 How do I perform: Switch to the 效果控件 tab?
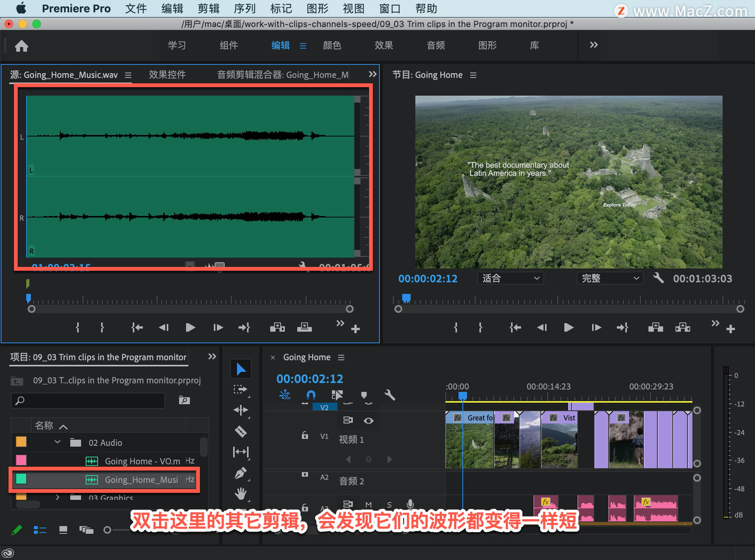pyautogui.click(x=167, y=75)
